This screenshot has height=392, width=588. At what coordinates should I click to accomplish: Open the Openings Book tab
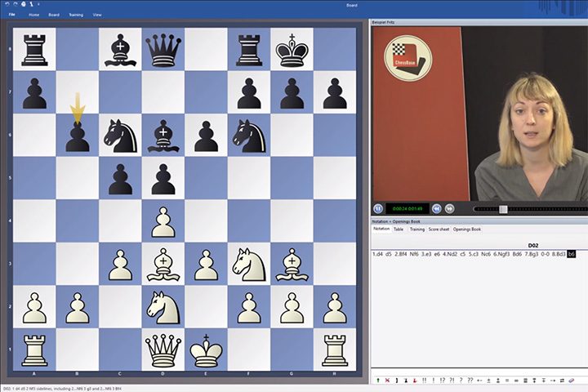point(467,229)
